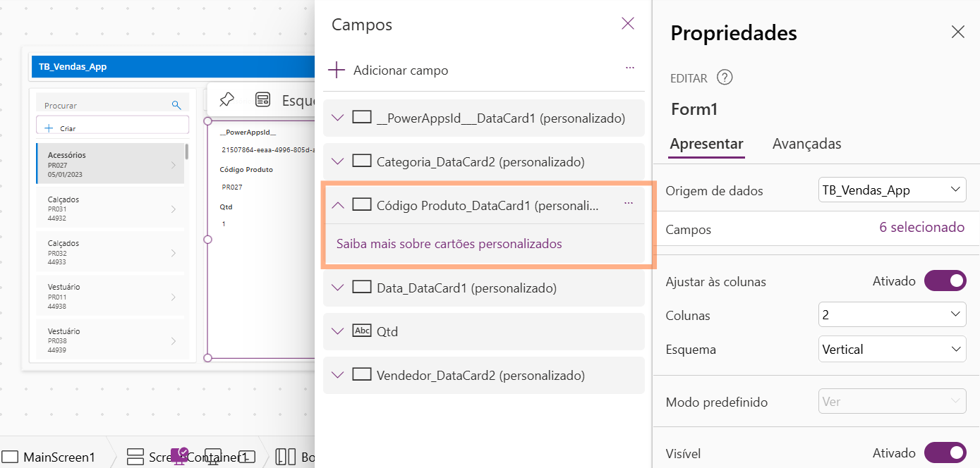This screenshot has height=468, width=980.
Task: Click the search magnifier in Procurar box
Action: coord(176,105)
